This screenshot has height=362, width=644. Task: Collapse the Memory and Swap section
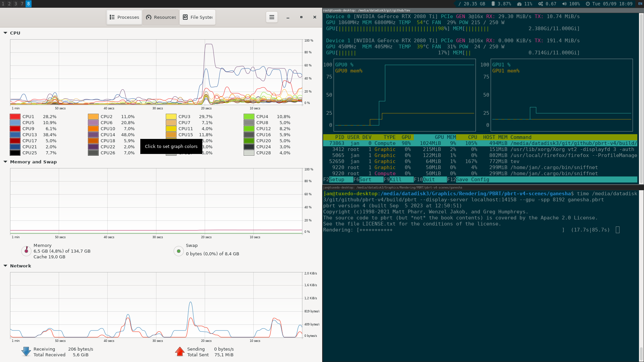[x=5, y=162]
